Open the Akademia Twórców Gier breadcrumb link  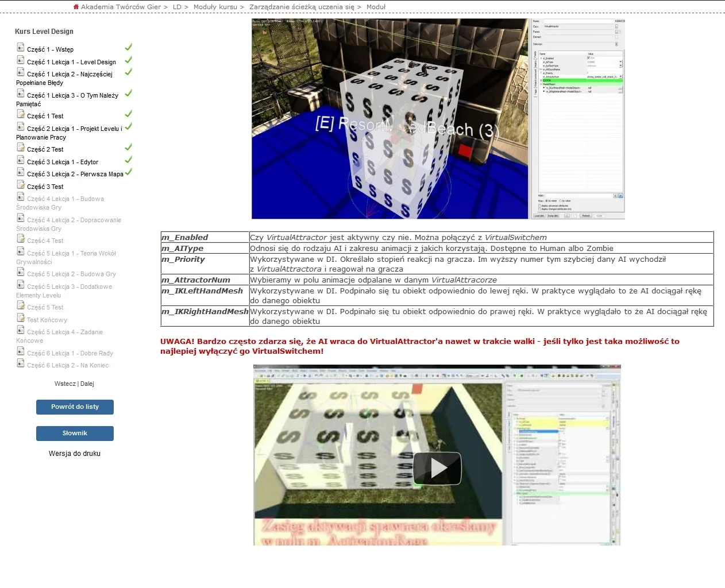121,7
